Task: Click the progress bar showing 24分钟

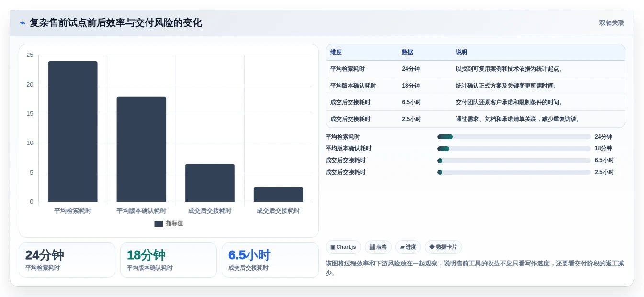Action: [514, 137]
